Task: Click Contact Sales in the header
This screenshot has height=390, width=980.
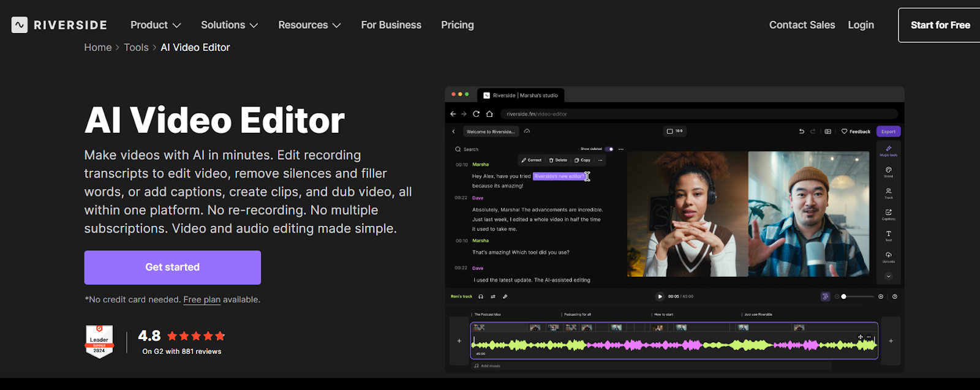Action: tap(802, 25)
